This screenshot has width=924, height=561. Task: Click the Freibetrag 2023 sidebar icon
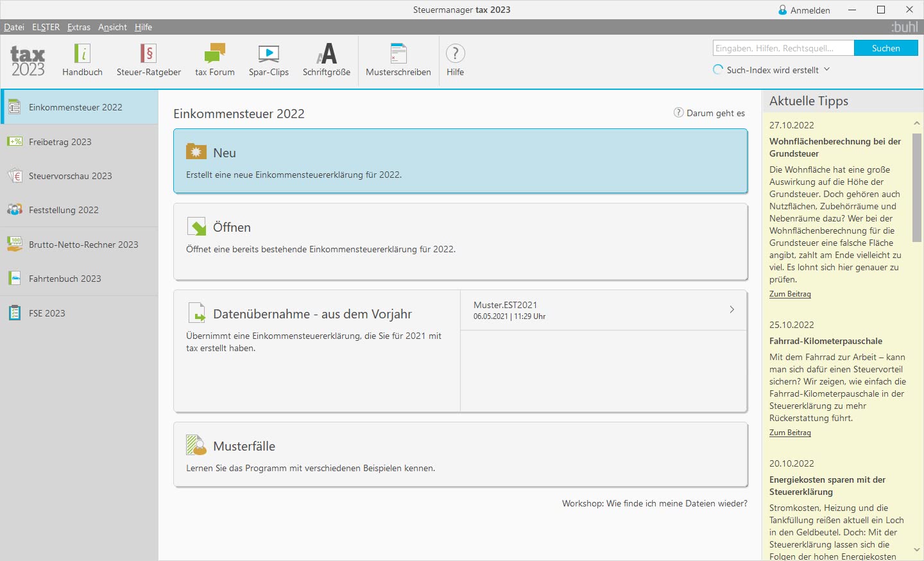tap(15, 141)
